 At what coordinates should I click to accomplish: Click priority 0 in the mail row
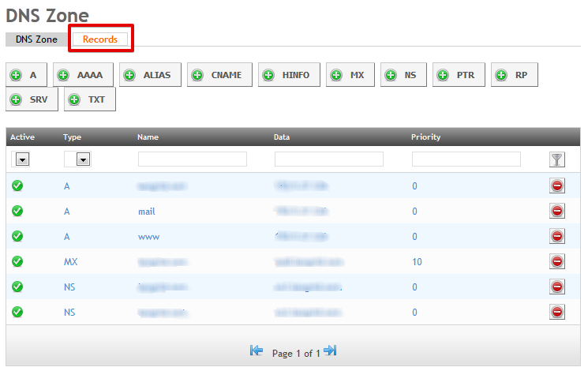click(x=414, y=212)
